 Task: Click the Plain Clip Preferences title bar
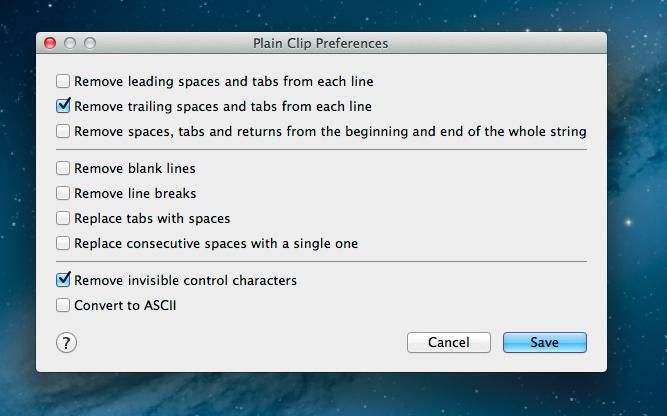(320, 44)
